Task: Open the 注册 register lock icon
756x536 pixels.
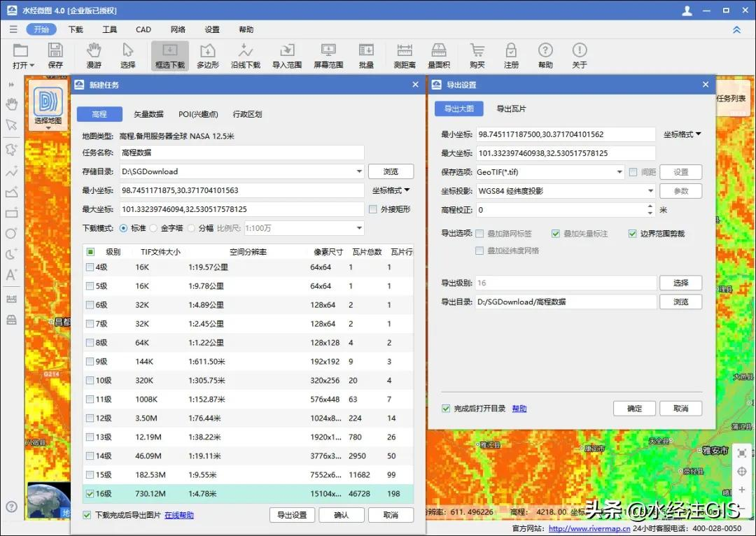Action: 511,55
